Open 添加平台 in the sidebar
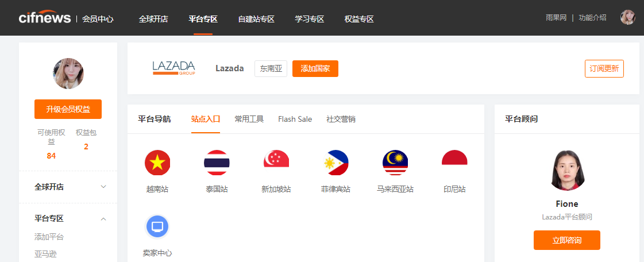Screen dimensions: 644x262 (x=49, y=237)
